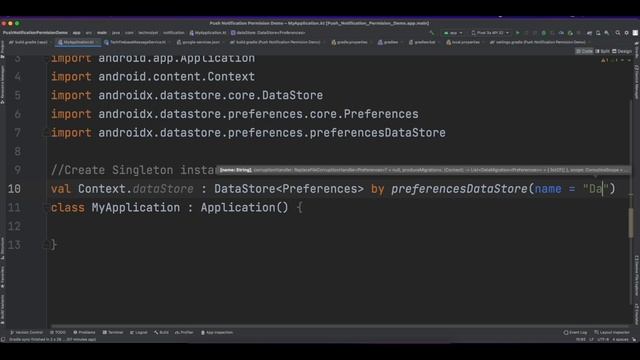The image size is (640, 360).
Task: Open the Event Log panel
Action: [575, 332]
